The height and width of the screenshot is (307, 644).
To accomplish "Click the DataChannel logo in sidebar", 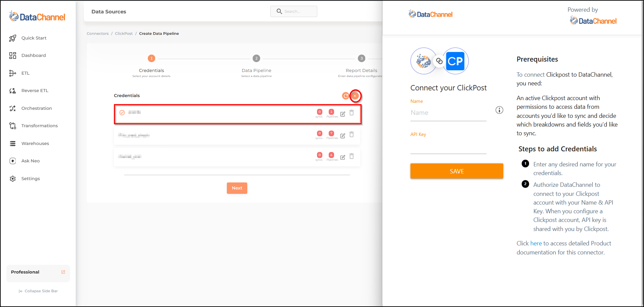I will (37, 16).
